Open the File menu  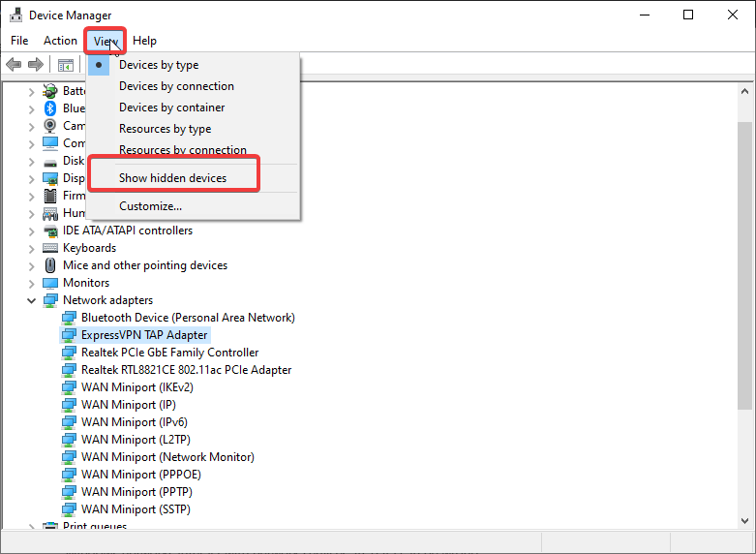point(19,41)
